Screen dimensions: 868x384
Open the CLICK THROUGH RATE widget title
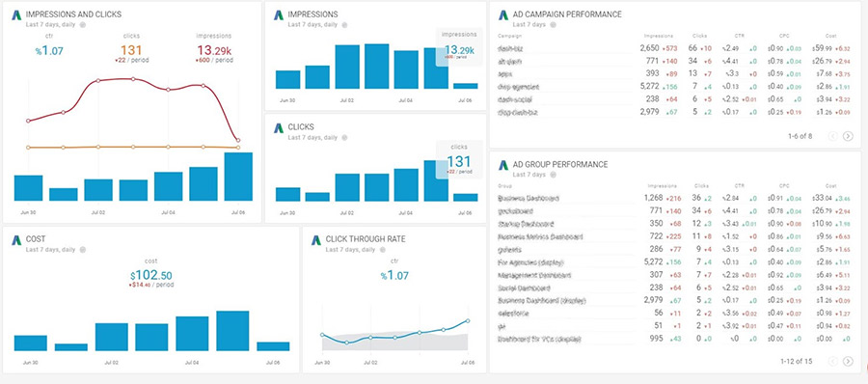366,239
